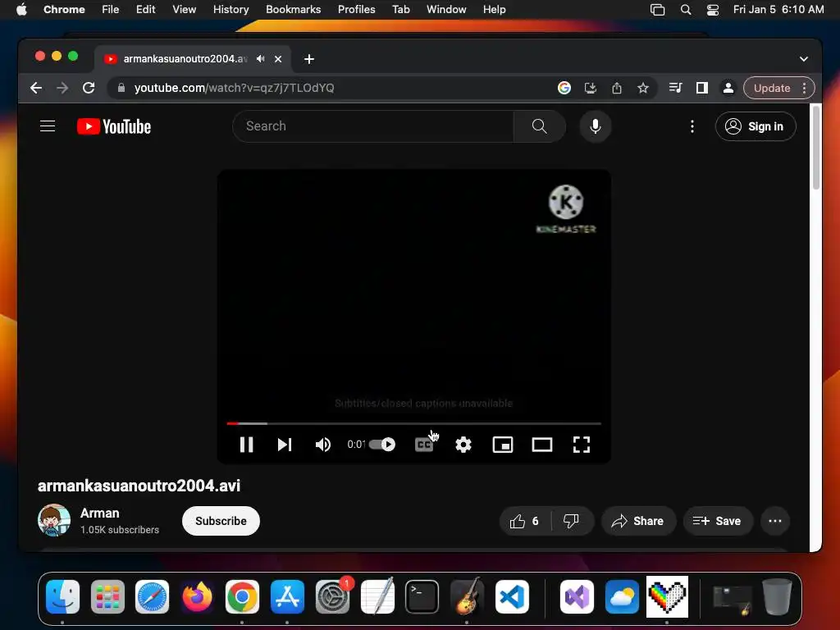This screenshot has height=630, width=840.
Task: Open the Window menu
Action: pos(446,9)
